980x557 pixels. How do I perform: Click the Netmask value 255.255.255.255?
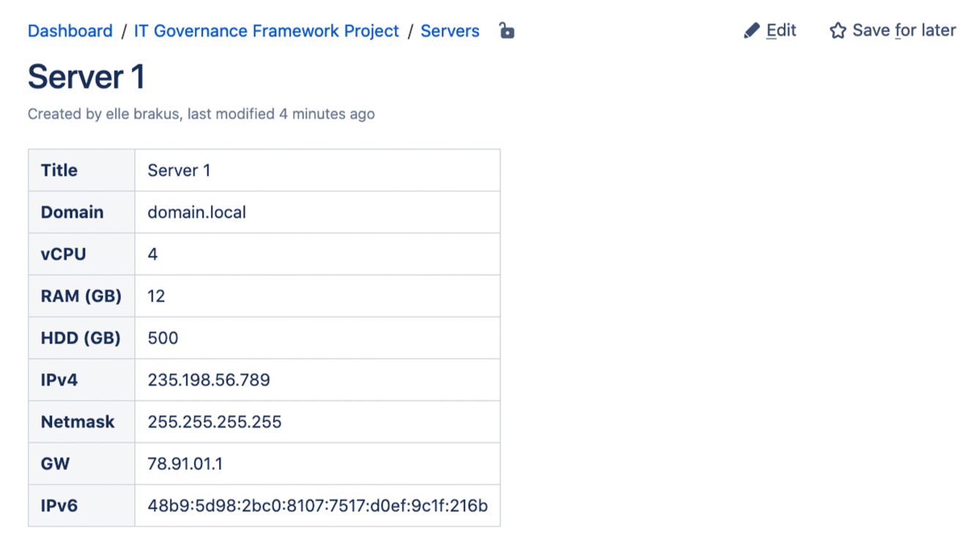point(215,422)
